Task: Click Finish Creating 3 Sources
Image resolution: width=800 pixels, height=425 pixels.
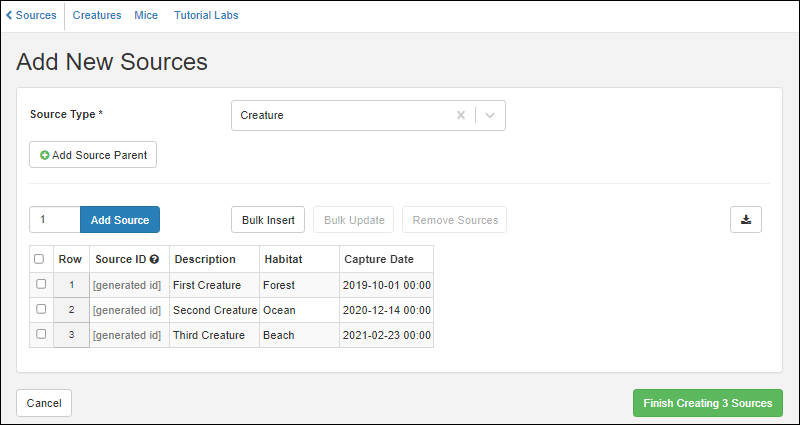Action: click(707, 403)
